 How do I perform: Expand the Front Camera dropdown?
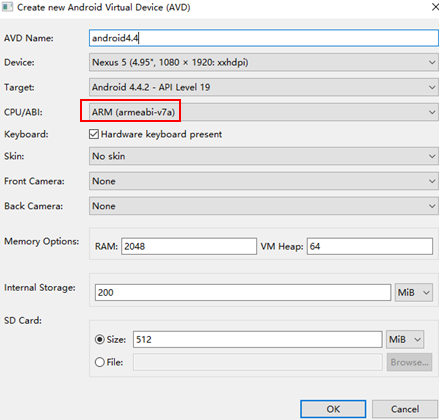point(264,181)
